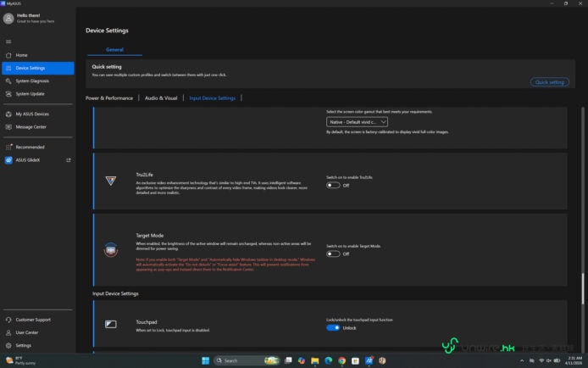Click the Quick setting heading text
This screenshot has height=368, width=588.
pos(107,67)
